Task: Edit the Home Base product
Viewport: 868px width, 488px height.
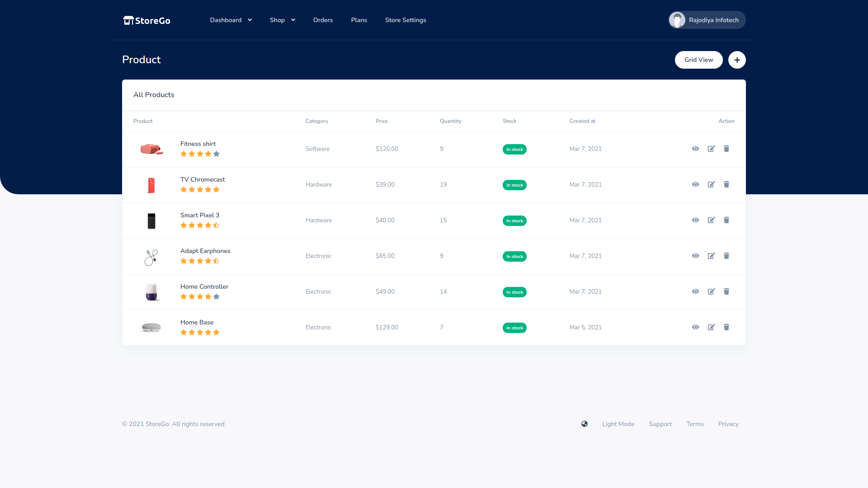Action: pos(711,327)
